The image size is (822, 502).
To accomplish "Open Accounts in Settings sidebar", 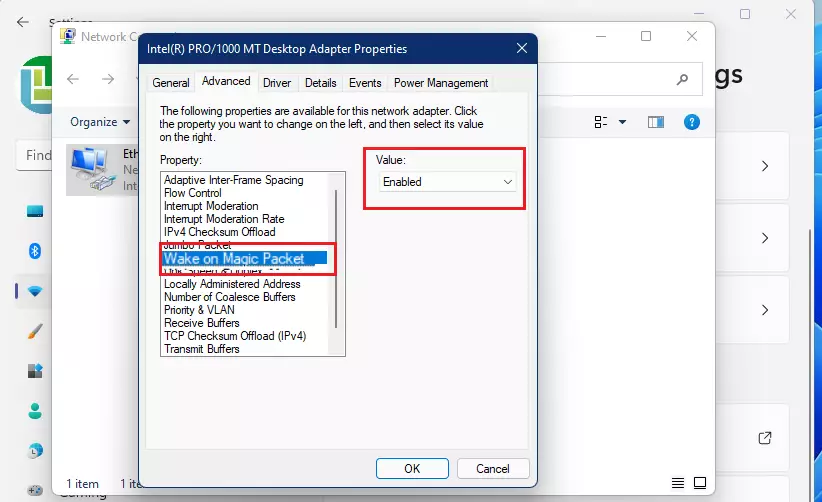I will (x=35, y=411).
